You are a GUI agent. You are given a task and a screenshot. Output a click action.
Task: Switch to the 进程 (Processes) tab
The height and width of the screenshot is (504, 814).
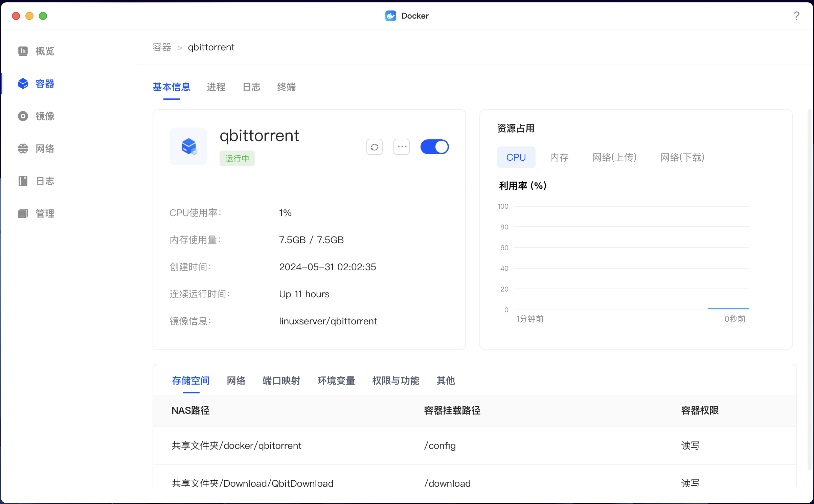[216, 87]
